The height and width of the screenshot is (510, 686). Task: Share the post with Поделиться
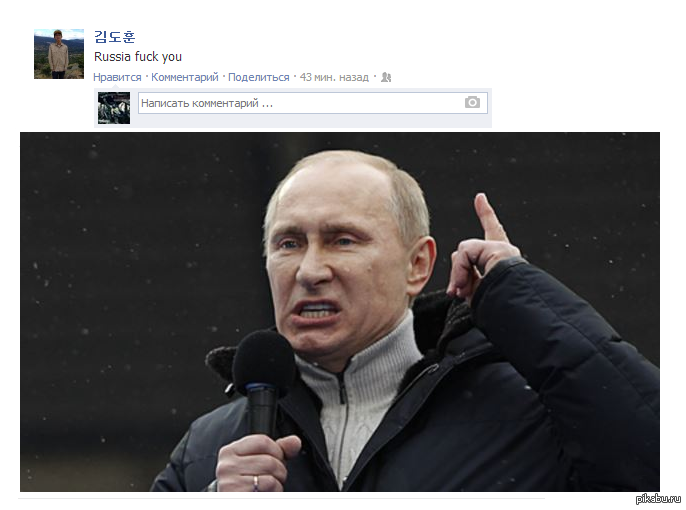(x=259, y=77)
